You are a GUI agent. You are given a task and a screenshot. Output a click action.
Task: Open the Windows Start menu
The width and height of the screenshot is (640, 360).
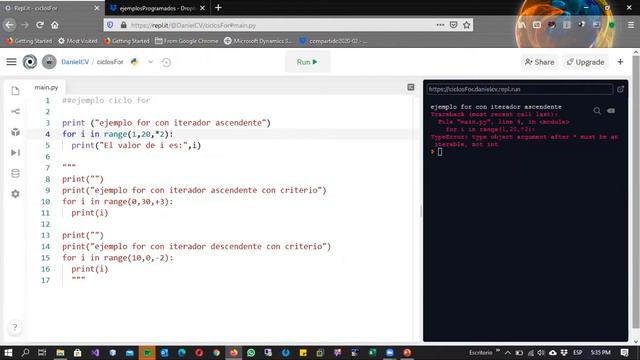[x=8, y=353]
